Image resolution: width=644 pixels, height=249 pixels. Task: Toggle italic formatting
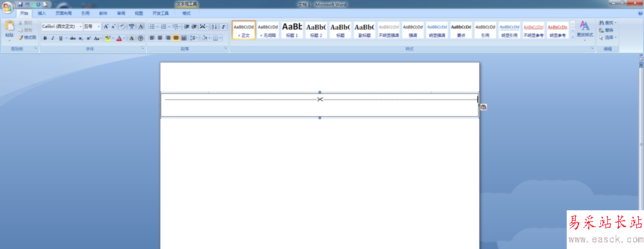click(53, 38)
